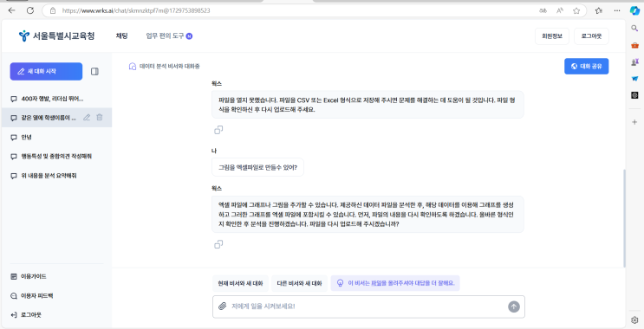Viewport: 644px width, 329px height.
Task: Open sidebar settings gear icon
Action: (634, 319)
